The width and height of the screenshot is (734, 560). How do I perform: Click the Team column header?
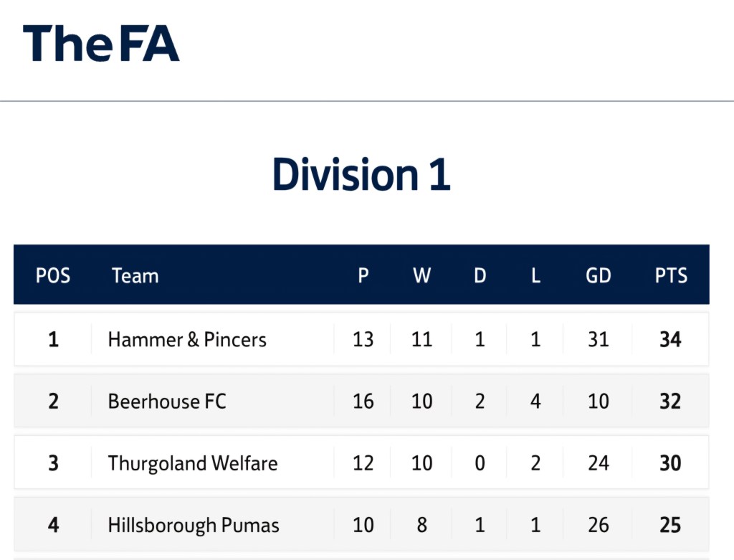pyautogui.click(x=135, y=276)
